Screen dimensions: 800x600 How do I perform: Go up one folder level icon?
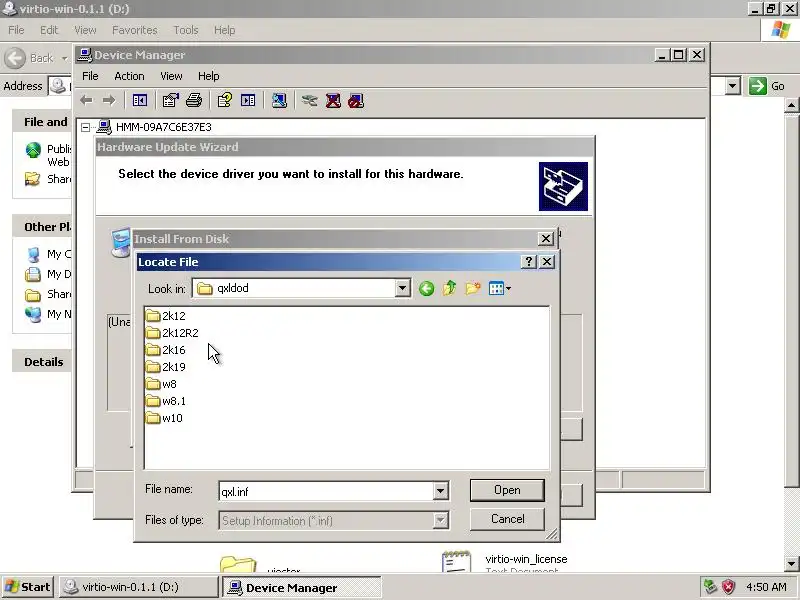tap(449, 289)
